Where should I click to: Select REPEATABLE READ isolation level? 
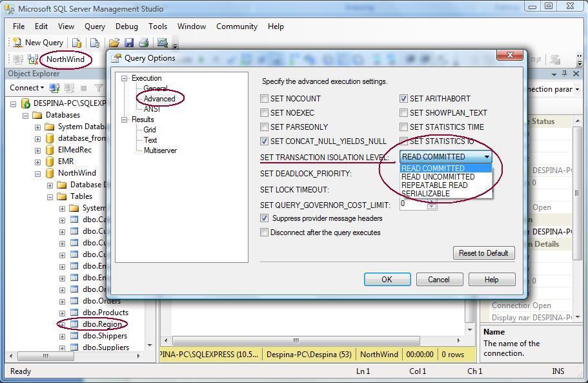(446, 185)
